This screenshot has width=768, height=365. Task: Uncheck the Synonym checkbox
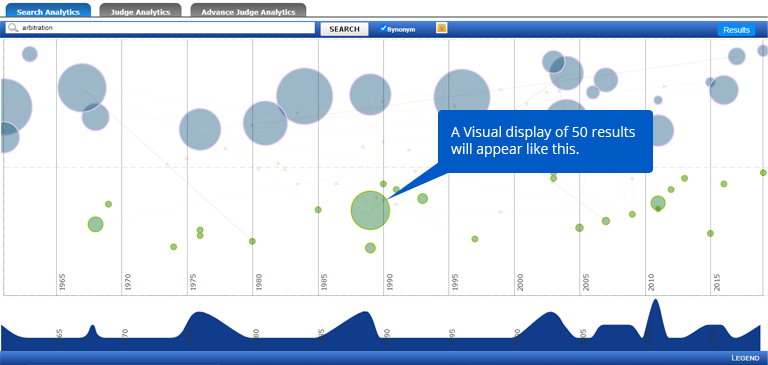coord(384,28)
